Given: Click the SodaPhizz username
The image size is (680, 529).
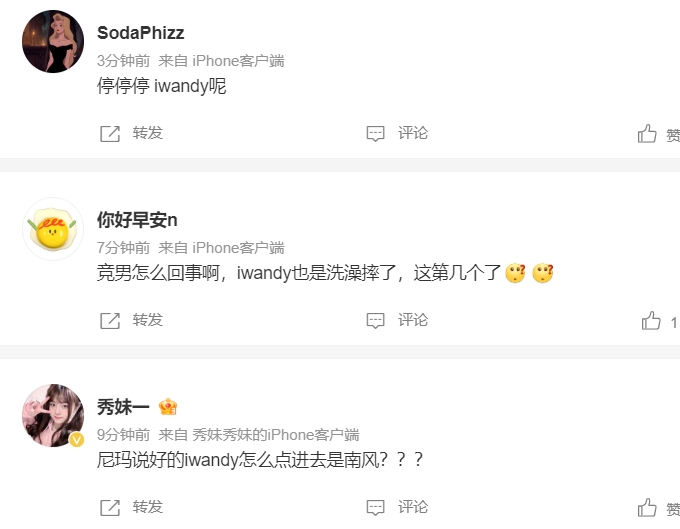Looking at the screenshot, I should (141, 33).
